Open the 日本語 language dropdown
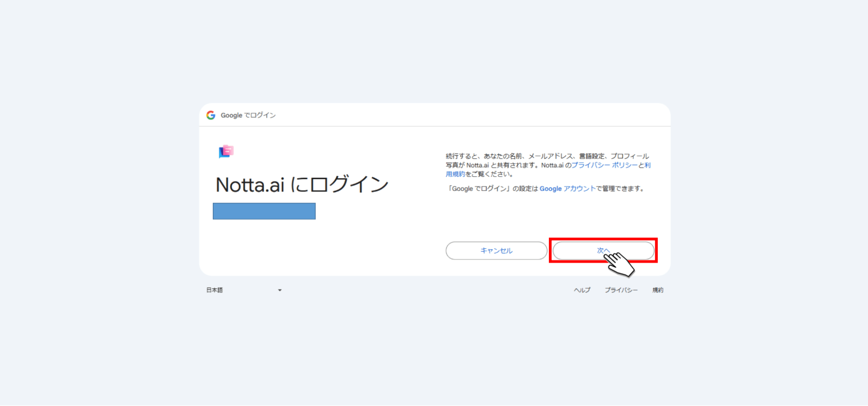The image size is (868, 406). (244, 290)
